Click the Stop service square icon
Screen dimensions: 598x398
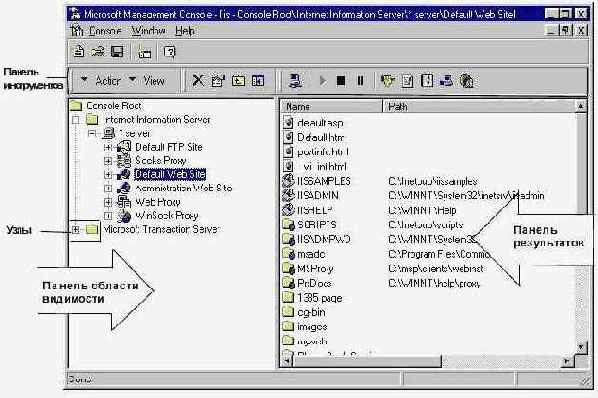point(341,81)
